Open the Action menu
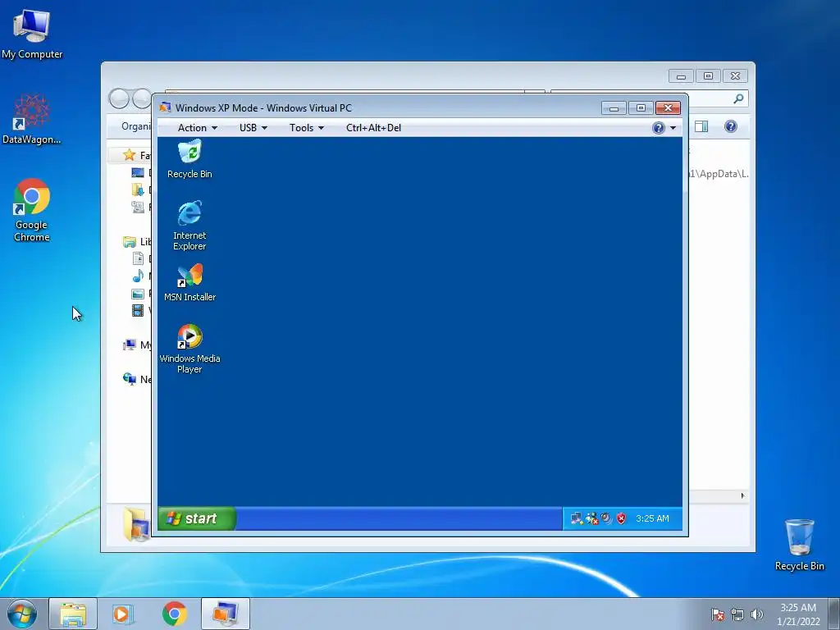 [x=197, y=127]
